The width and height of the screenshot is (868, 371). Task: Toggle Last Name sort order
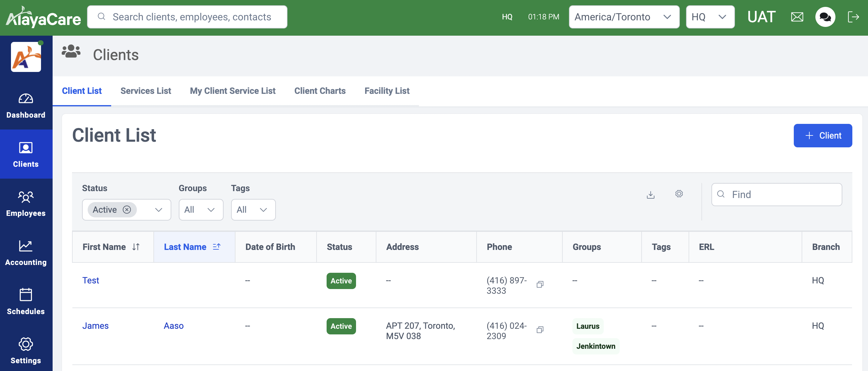[x=217, y=247]
